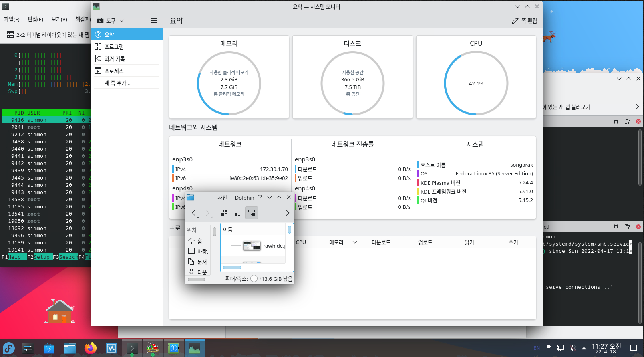Open the hamburger menu in System Monitor

pos(154,20)
